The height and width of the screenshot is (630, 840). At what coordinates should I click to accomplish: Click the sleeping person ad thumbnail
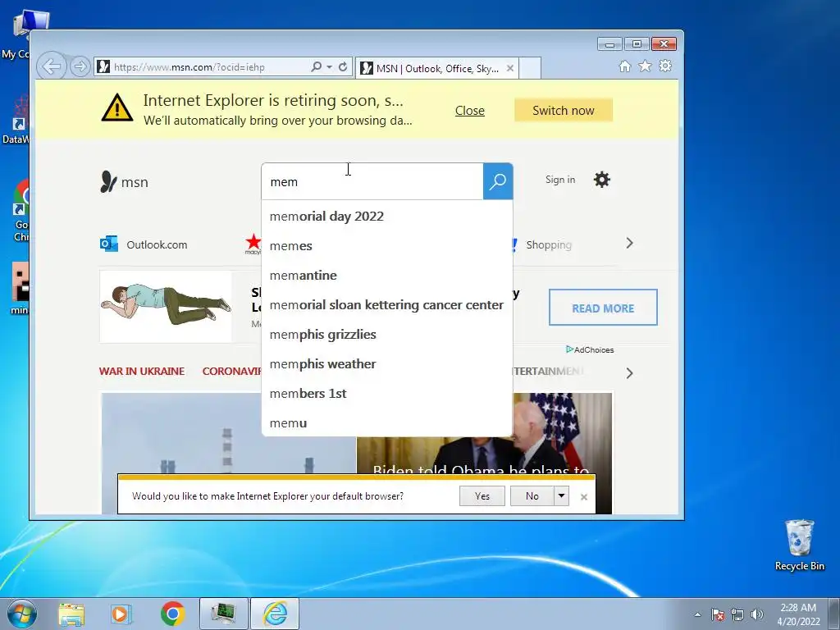[x=166, y=306]
